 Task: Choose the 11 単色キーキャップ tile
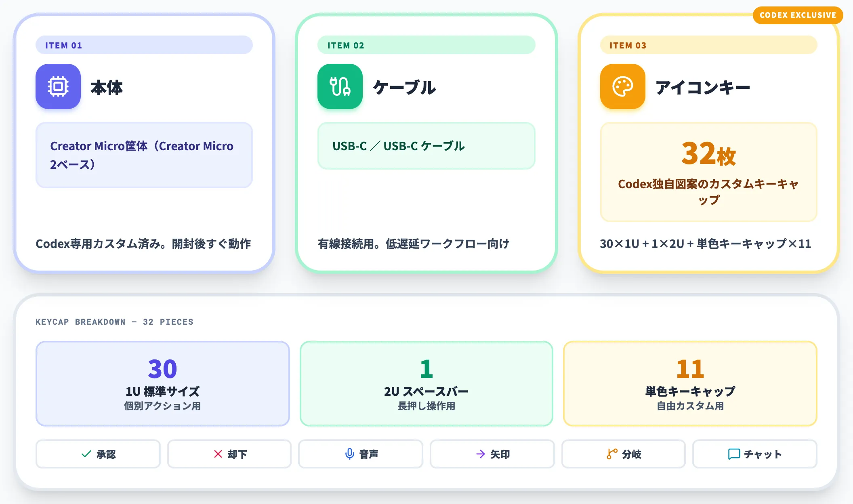[x=690, y=384]
